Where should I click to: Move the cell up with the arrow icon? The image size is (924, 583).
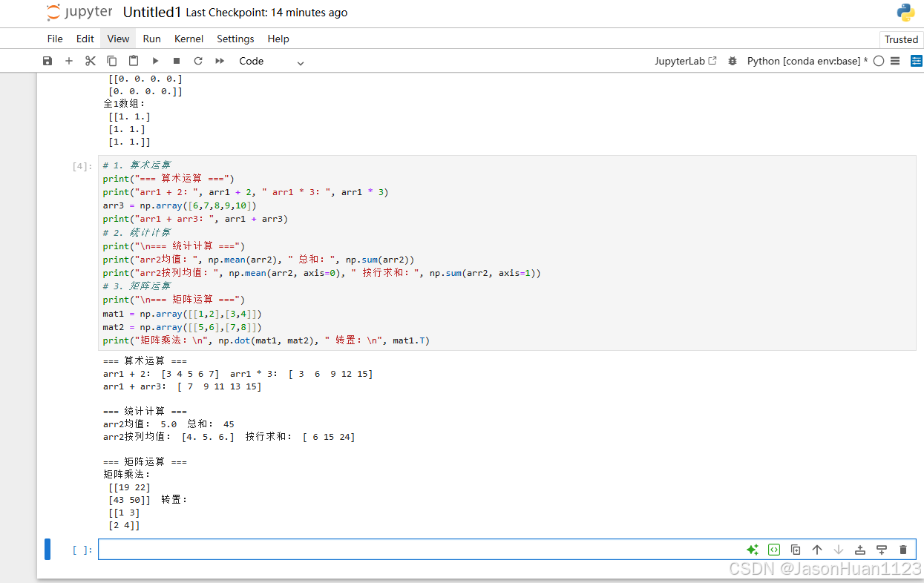(x=816, y=549)
